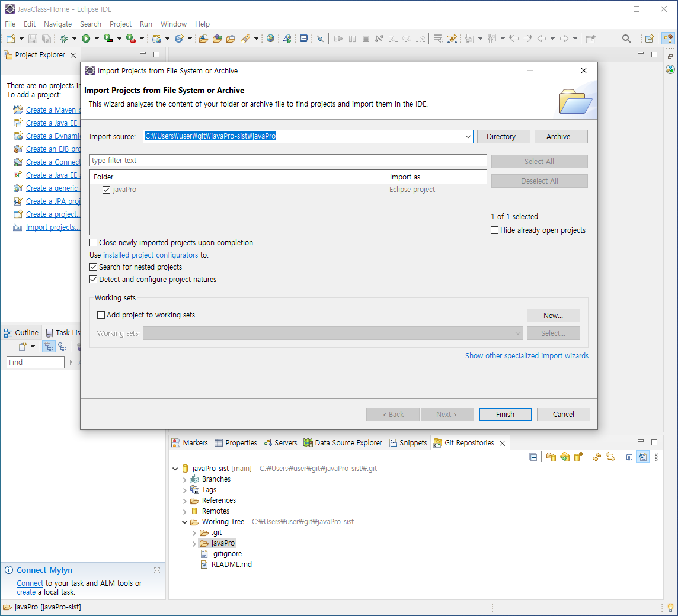Collapse the javaPro-sist repository node

[175, 469]
